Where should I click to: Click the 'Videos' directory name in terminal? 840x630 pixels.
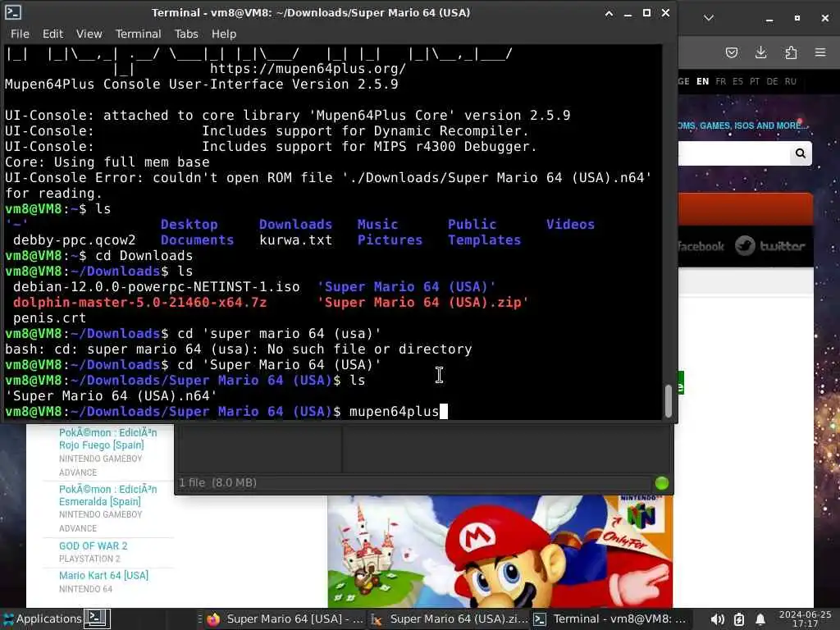coord(570,225)
